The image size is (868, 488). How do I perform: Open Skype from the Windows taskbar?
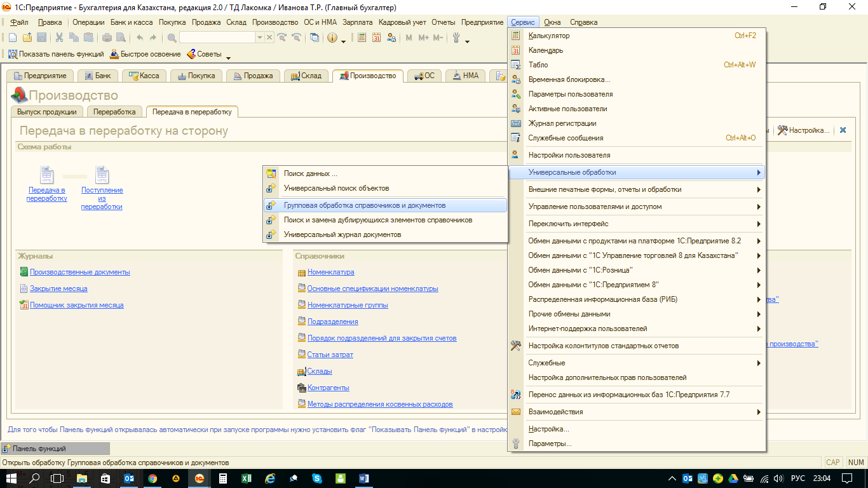coord(317,478)
